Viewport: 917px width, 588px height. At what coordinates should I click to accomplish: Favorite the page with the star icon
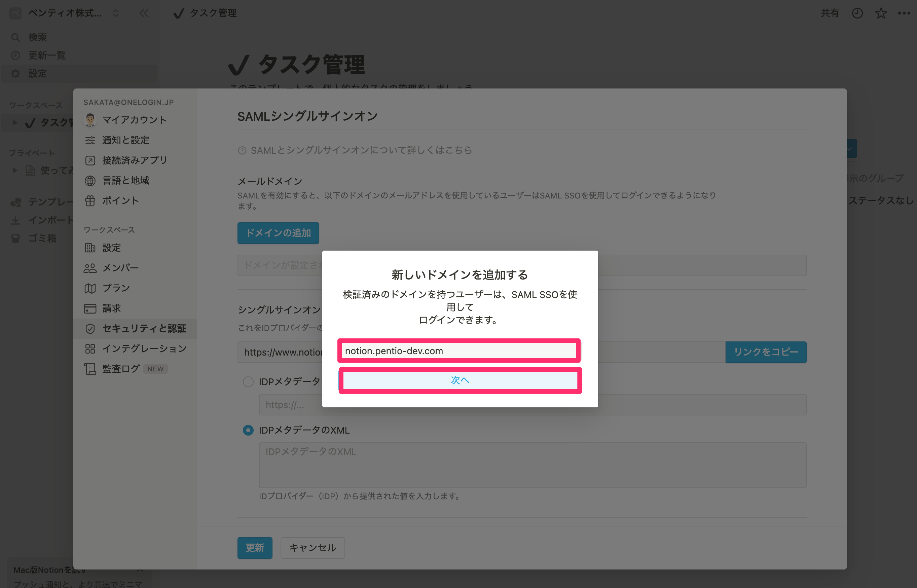coord(881,13)
